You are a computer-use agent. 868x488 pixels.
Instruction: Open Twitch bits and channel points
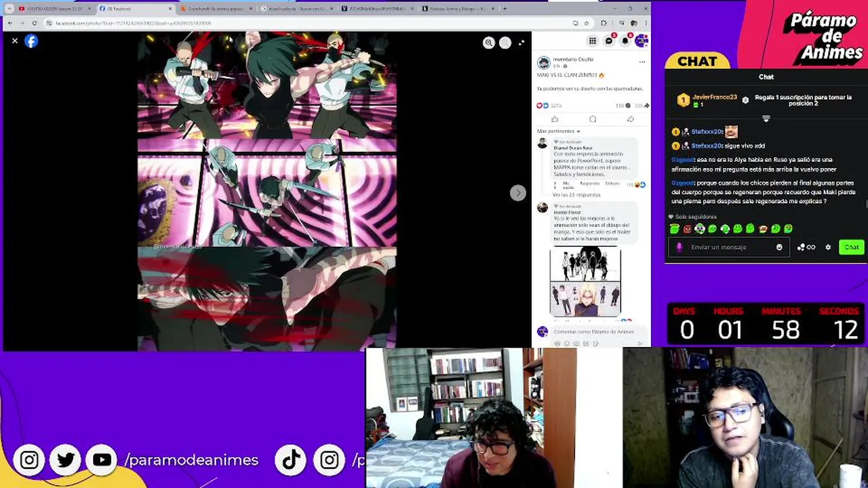tap(806, 247)
